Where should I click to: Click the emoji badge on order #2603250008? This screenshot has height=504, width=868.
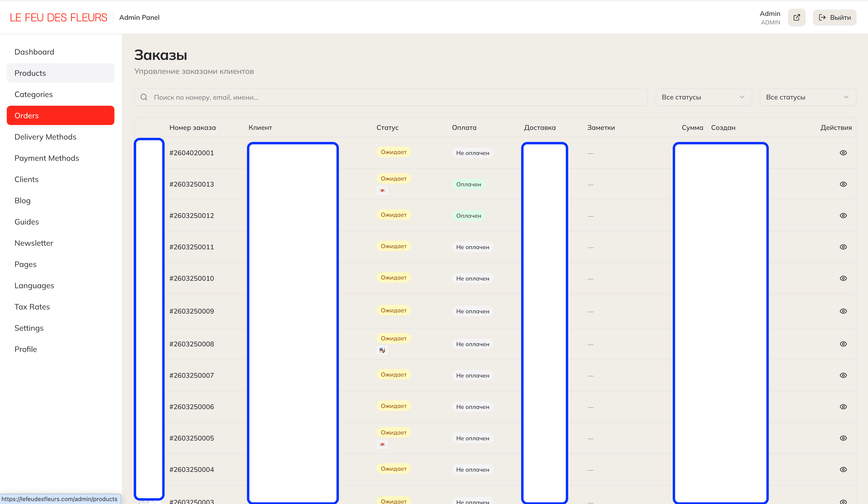click(382, 350)
